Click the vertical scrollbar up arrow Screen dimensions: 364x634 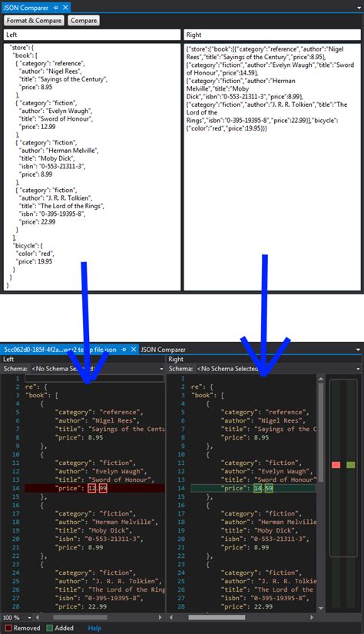pyautogui.click(x=321, y=379)
